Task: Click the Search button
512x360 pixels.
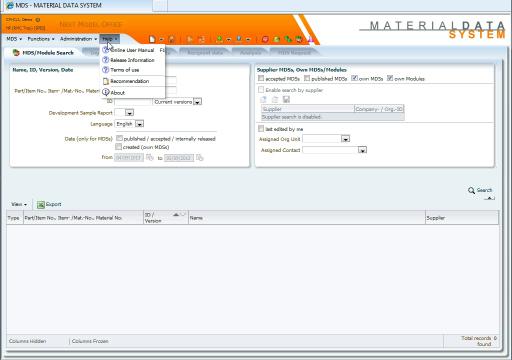Action: tap(480, 190)
